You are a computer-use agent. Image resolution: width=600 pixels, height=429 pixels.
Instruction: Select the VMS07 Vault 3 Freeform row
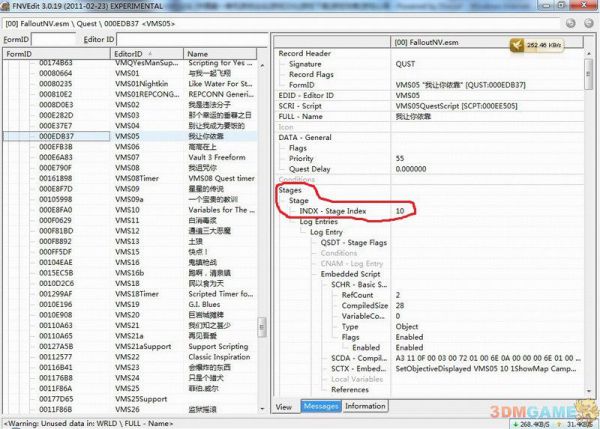130,157
